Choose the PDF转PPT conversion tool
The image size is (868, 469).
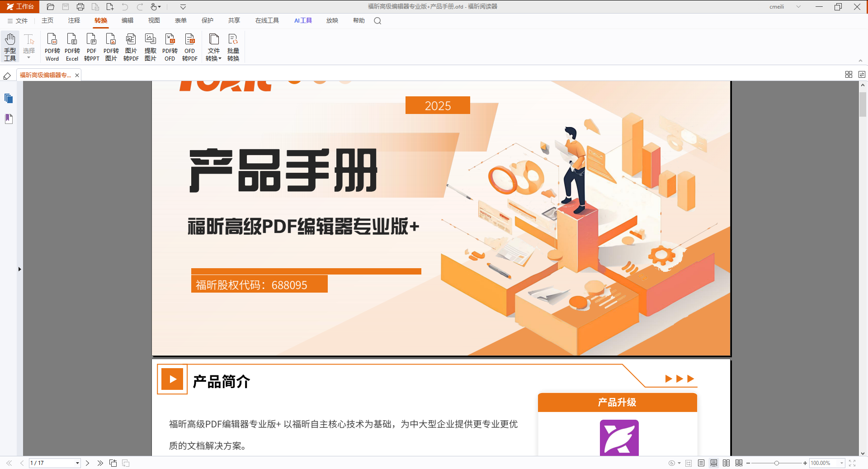(x=91, y=47)
